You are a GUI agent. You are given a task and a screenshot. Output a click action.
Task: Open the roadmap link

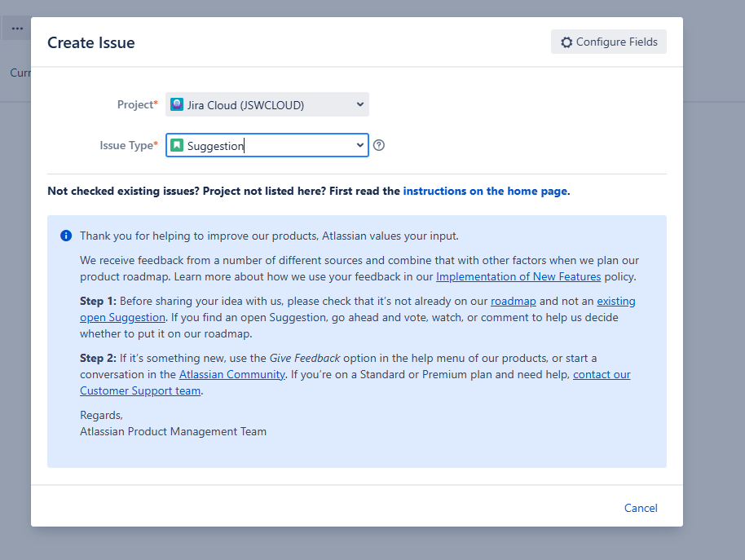[x=514, y=300]
